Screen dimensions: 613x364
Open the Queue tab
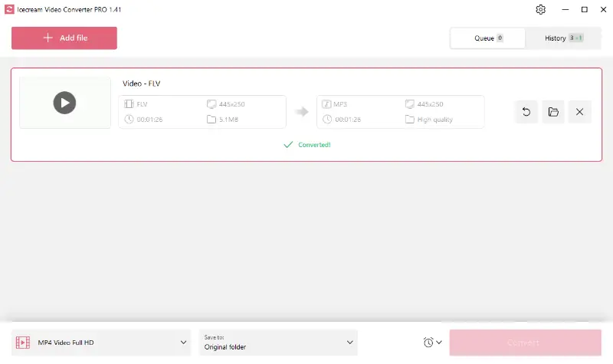click(488, 38)
